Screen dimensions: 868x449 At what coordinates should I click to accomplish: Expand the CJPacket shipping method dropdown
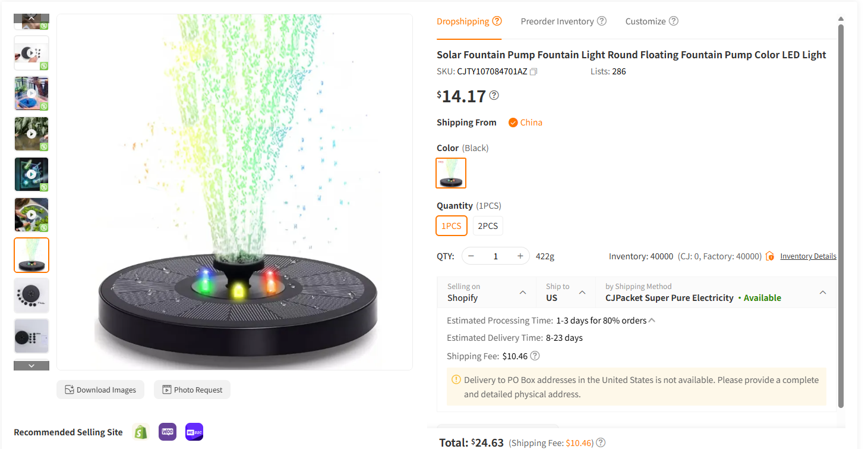pyautogui.click(x=823, y=292)
